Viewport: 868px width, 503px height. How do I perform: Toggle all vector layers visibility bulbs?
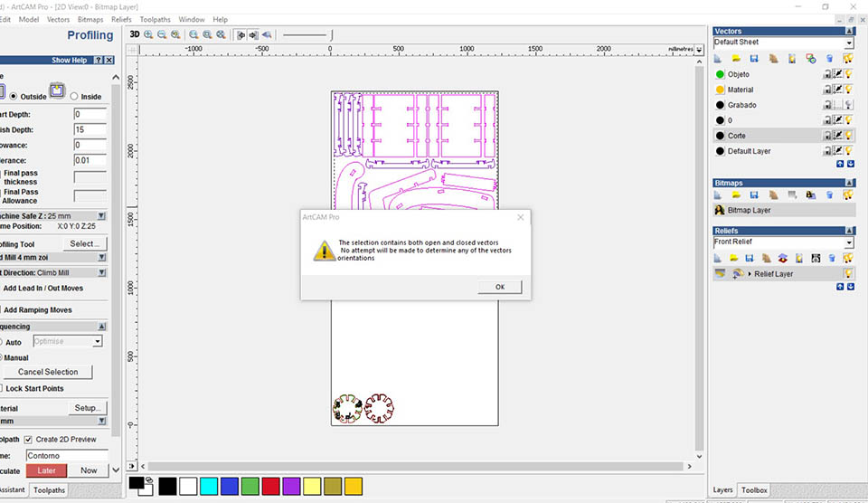click(x=848, y=58)
